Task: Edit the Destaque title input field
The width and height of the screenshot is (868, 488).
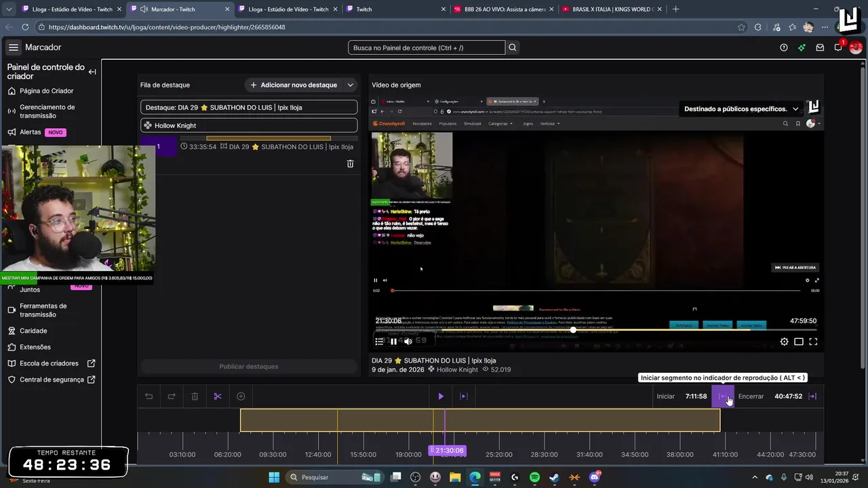Action: pyautogui.click(x=249, y=107)
